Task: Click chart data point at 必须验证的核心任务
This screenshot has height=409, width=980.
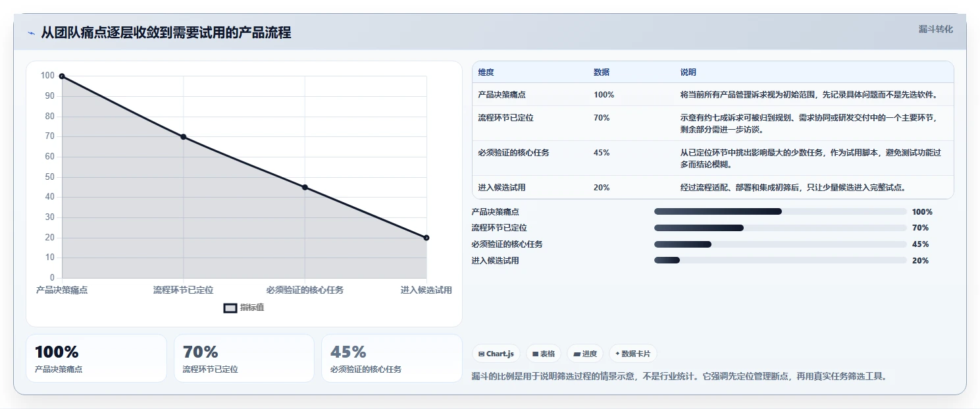Action: click(305, 187)
